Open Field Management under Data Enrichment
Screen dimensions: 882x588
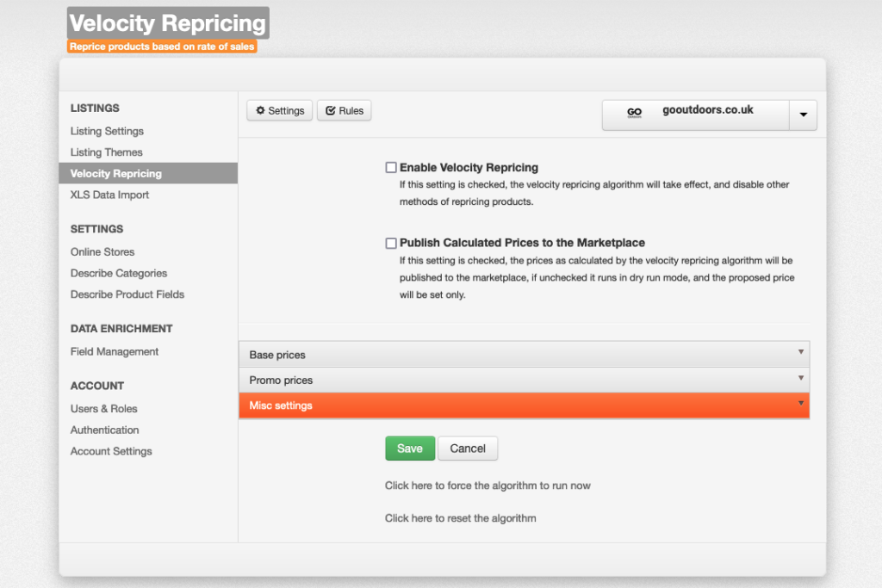[115, 352]
